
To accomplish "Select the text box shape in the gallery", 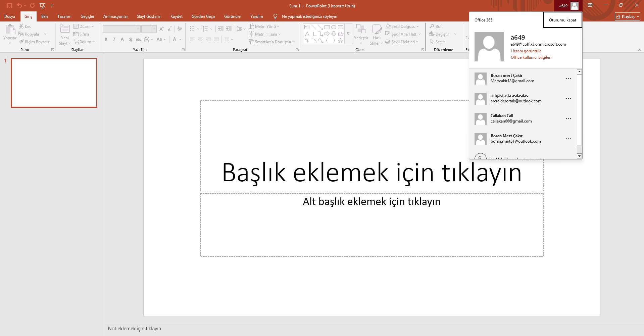I will tap(307, 27).
